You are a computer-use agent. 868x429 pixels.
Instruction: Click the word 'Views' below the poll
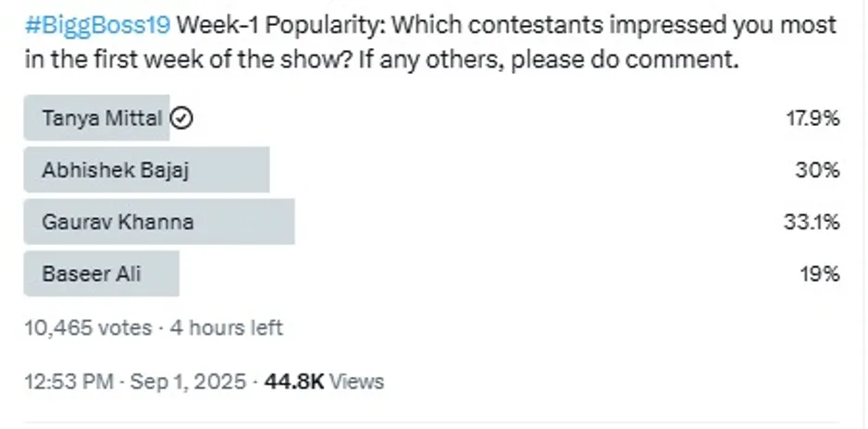tap(356, 381)
